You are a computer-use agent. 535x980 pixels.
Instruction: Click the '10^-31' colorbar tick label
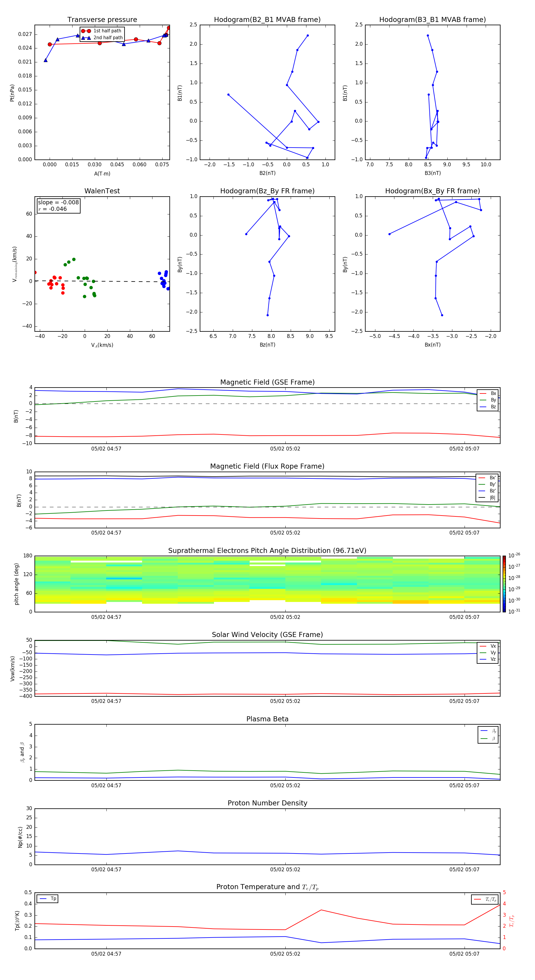point(514,612)
